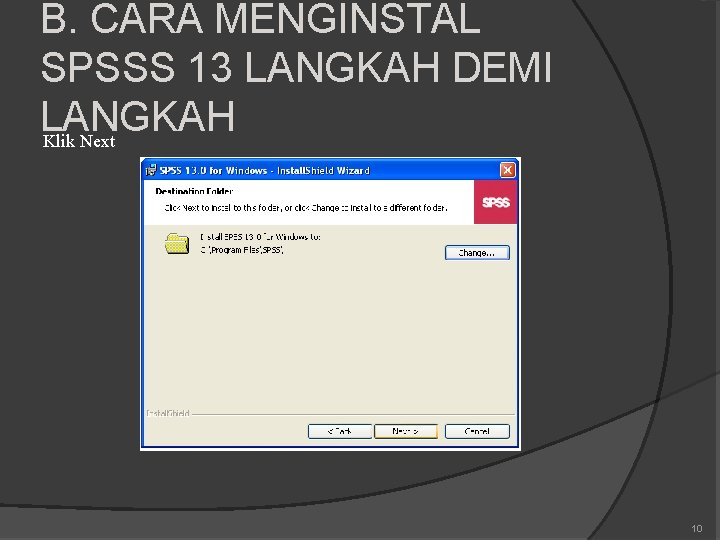Click the 'Destination Folder' heading
The height and width of the screenshot is (540, 720).
point(194,191)
